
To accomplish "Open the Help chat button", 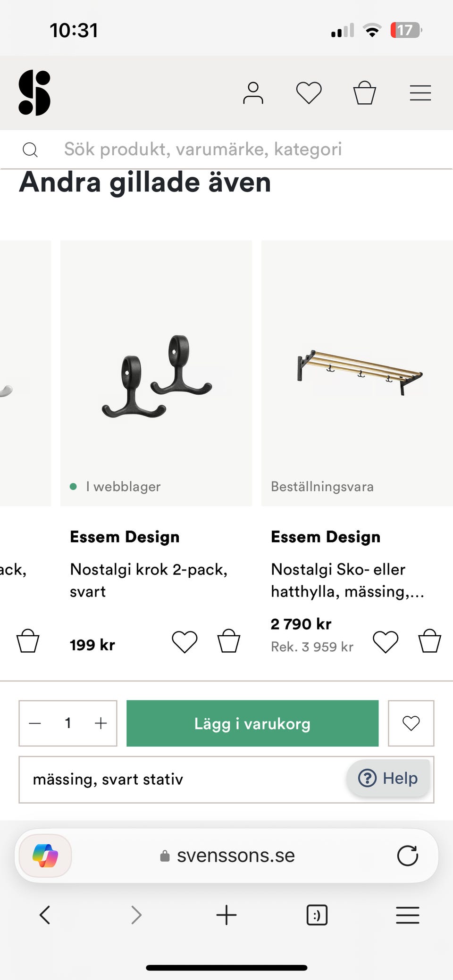I will coord(388,778).
